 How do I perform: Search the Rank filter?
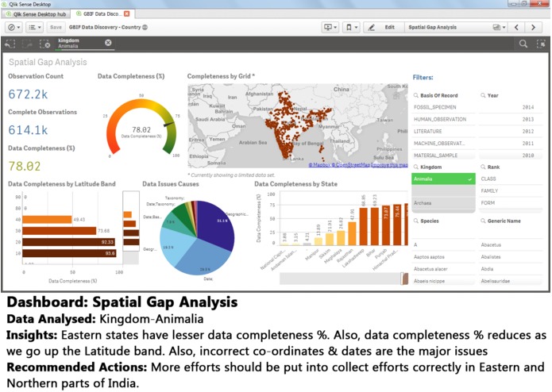483,167
